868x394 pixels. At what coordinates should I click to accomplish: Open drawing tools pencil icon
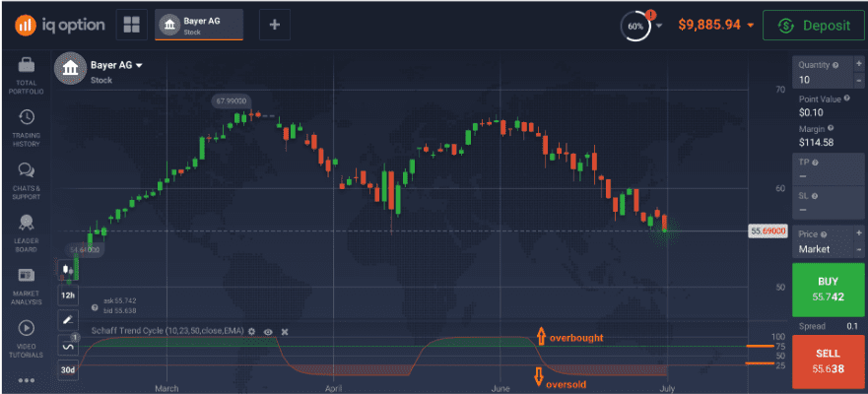(68, 320)
